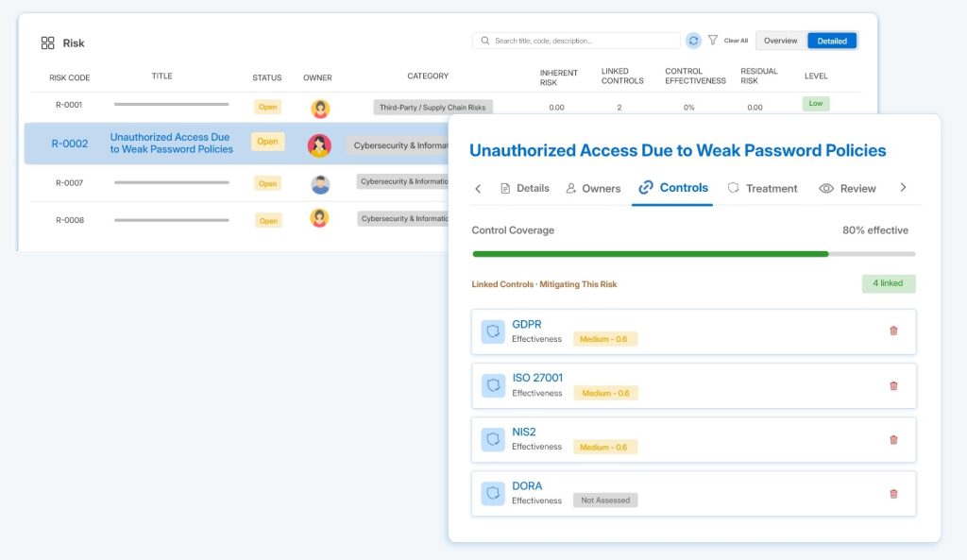Select the Controls tab
This screenshot has width=967, height=560.
click(x=672, y=188)
